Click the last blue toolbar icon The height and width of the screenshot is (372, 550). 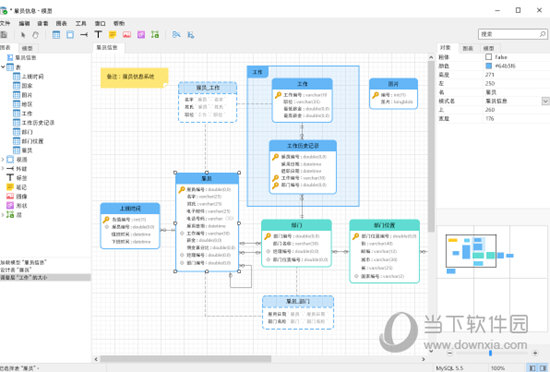(x=191, y=35)
